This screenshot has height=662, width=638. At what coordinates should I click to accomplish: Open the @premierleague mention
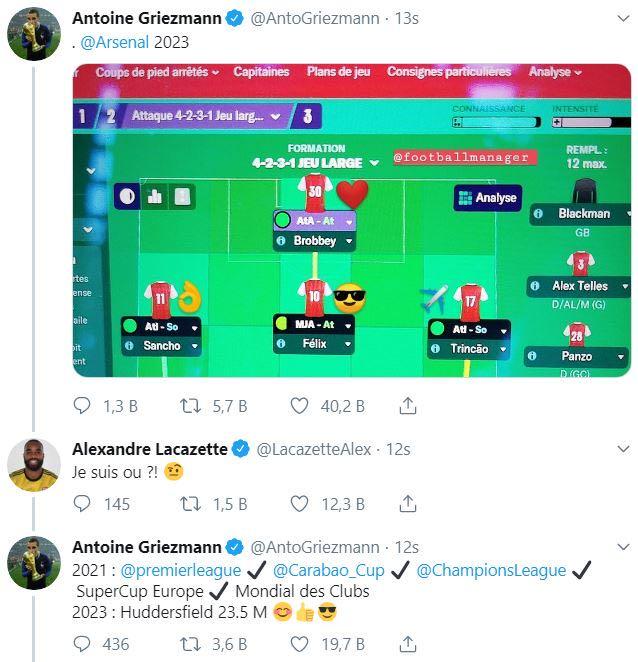coord(181,570)
